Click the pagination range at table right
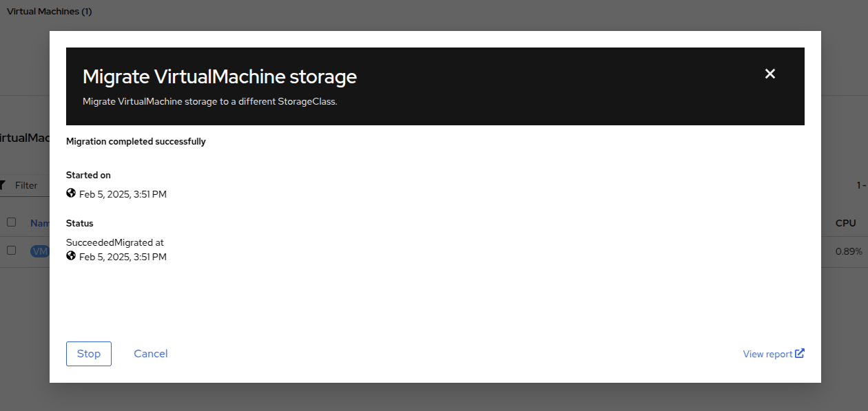The height and width of the screenshot is (411, 868). click(x=861, y=185)
